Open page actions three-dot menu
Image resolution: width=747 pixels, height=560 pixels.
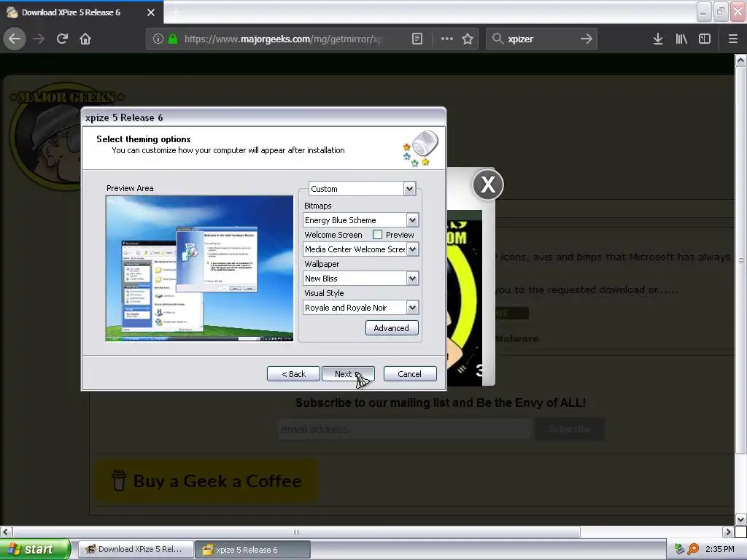tap(447, 39)
